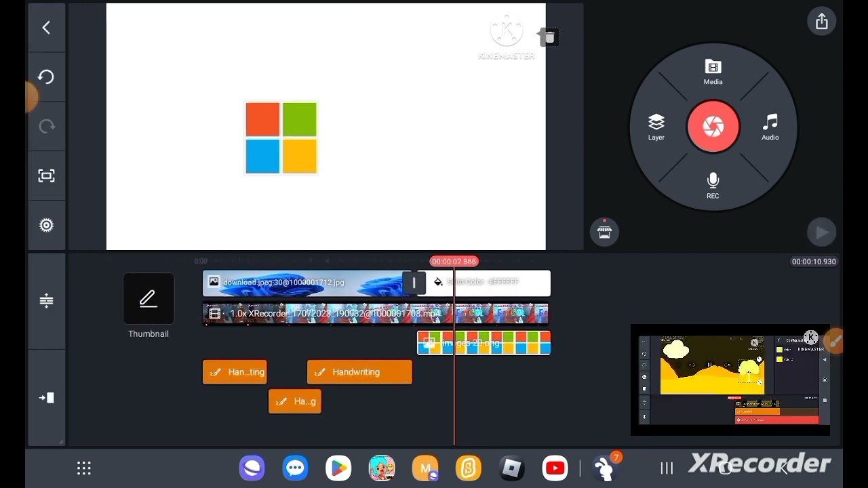Image resolution: width=868 pixels, height=488 pixels.
Task: Undo the last edit
Action: coord(46,77)
